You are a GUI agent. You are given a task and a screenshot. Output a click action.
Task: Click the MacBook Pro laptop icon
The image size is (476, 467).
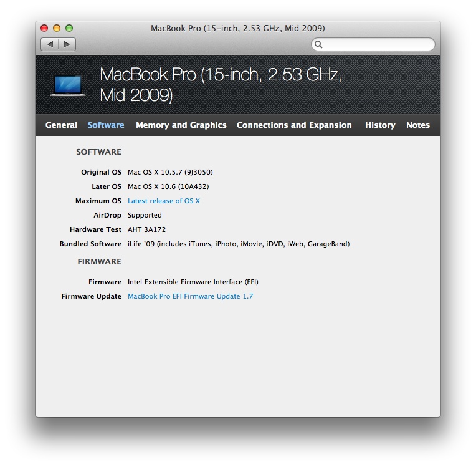[68, 85]
